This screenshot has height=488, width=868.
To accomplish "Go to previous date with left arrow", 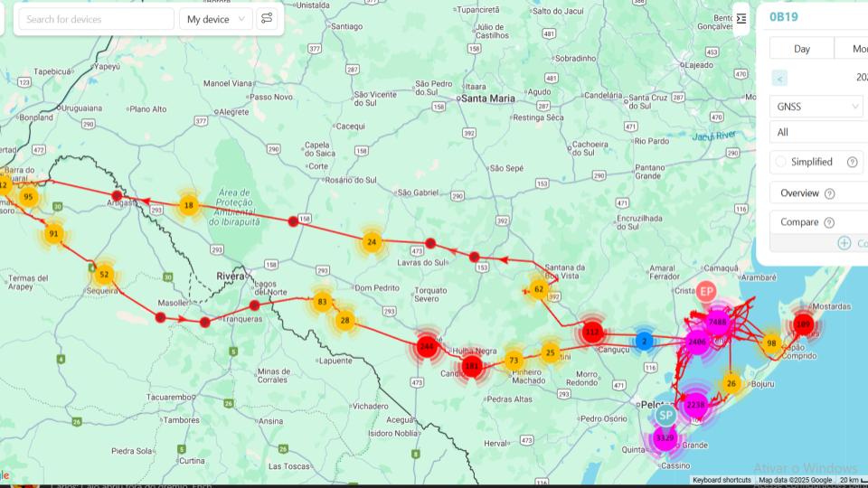I will 780,79.
